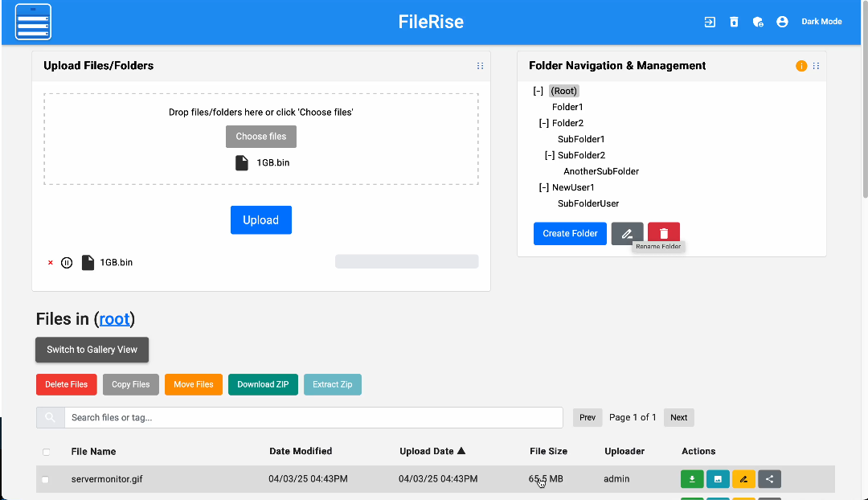This screenshot has width=868, height=500.
Task: Collapse the SubFolder2 tree node
Action: coord(550,155)
